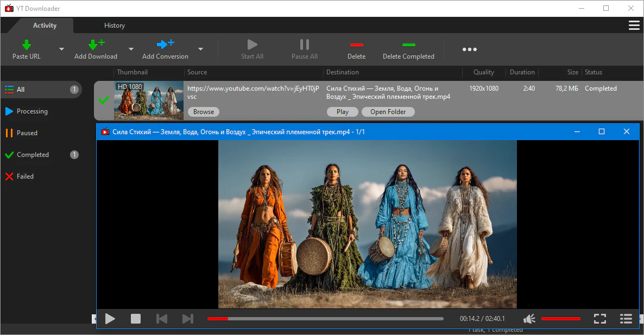This screenshot has height=335, width=644.
Task: Click the 00:14.2 / 02:40.1 time display
Action: 482,319
